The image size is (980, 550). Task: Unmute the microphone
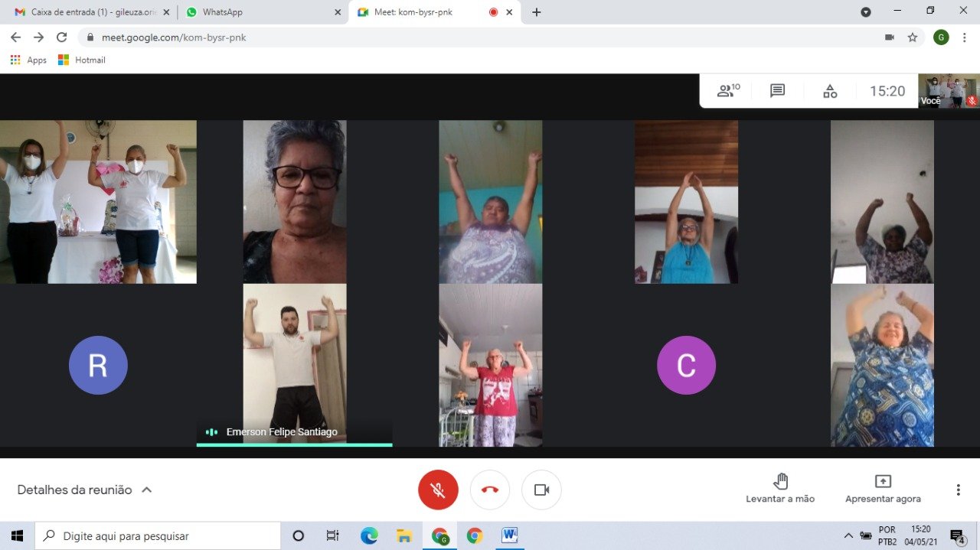(437, 490)
